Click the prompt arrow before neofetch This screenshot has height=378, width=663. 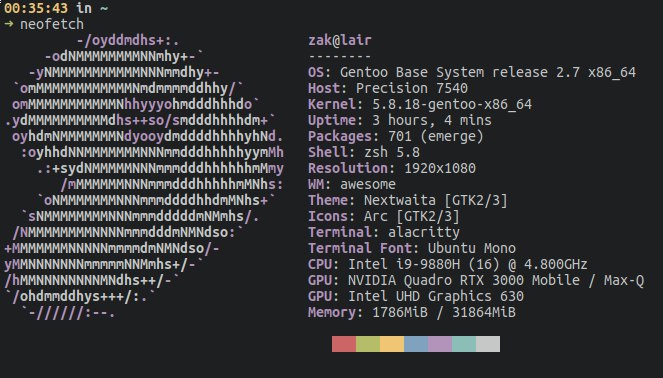click(8, 24)
